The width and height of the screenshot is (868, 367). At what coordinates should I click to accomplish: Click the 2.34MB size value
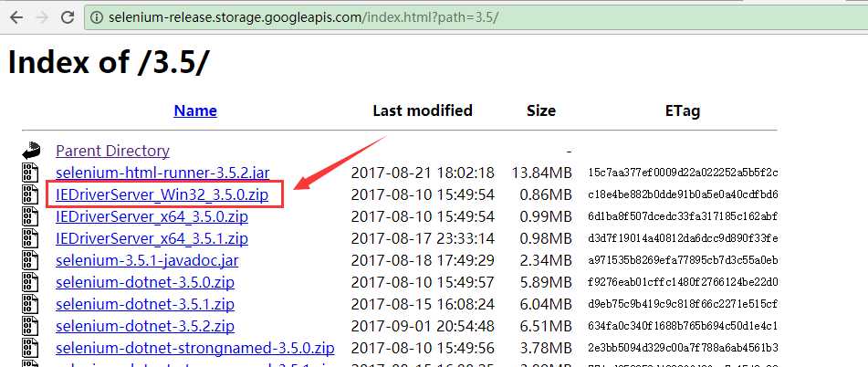point(546,261)
